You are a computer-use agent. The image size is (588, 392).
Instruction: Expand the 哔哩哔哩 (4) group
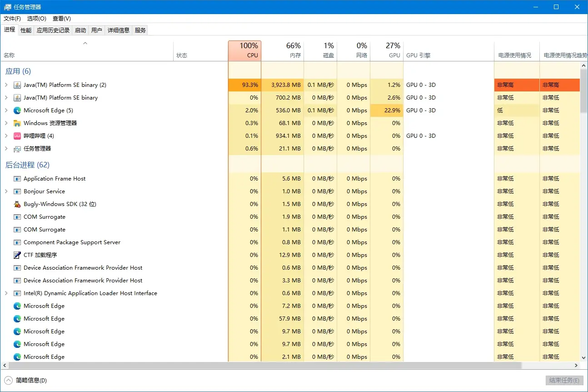click(6, 136)
